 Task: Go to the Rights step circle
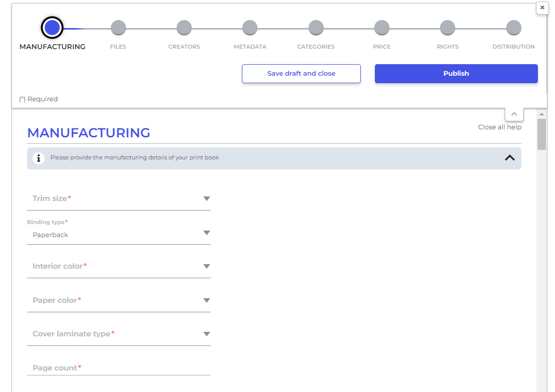pos(448,28)
